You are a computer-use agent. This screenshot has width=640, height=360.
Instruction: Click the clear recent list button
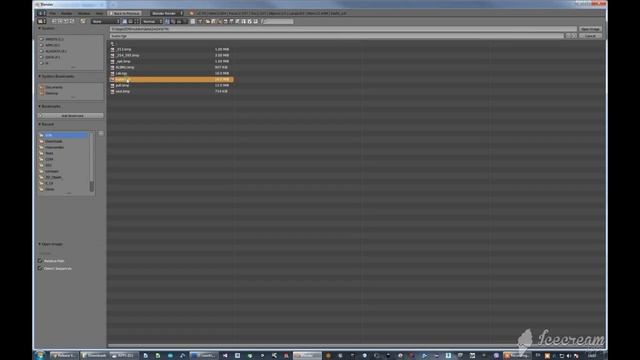pos(101,133)
